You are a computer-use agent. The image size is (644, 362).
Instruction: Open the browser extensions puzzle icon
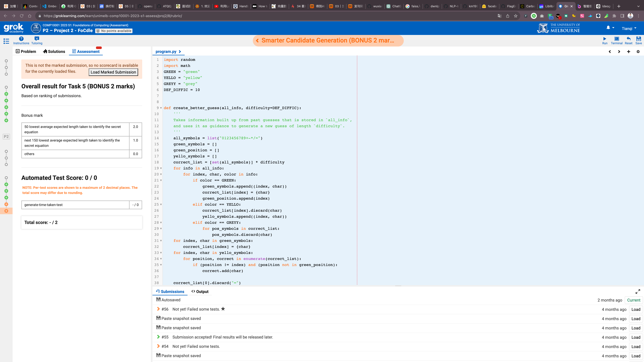614,16
